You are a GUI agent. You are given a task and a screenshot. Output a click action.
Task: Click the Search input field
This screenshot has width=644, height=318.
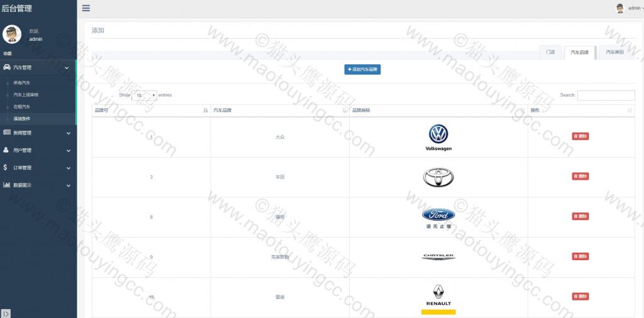click(x=606, y=95)
